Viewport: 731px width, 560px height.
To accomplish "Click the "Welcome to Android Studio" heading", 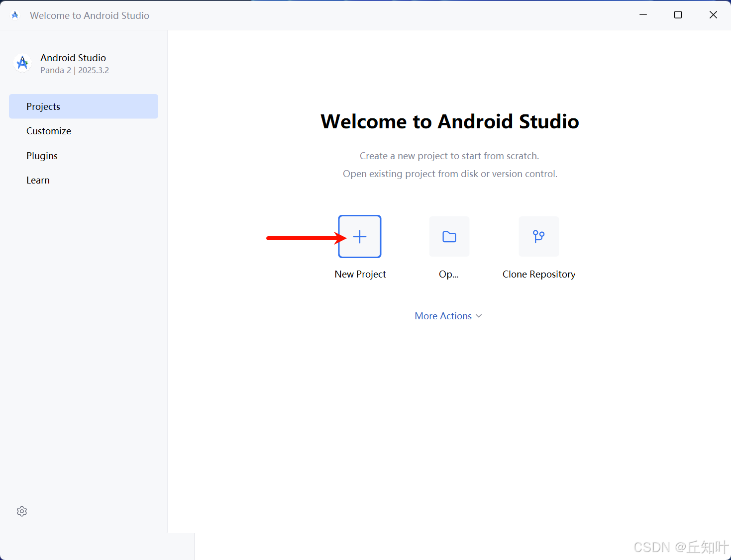I will pyautogui.click(x=450, y=121).
